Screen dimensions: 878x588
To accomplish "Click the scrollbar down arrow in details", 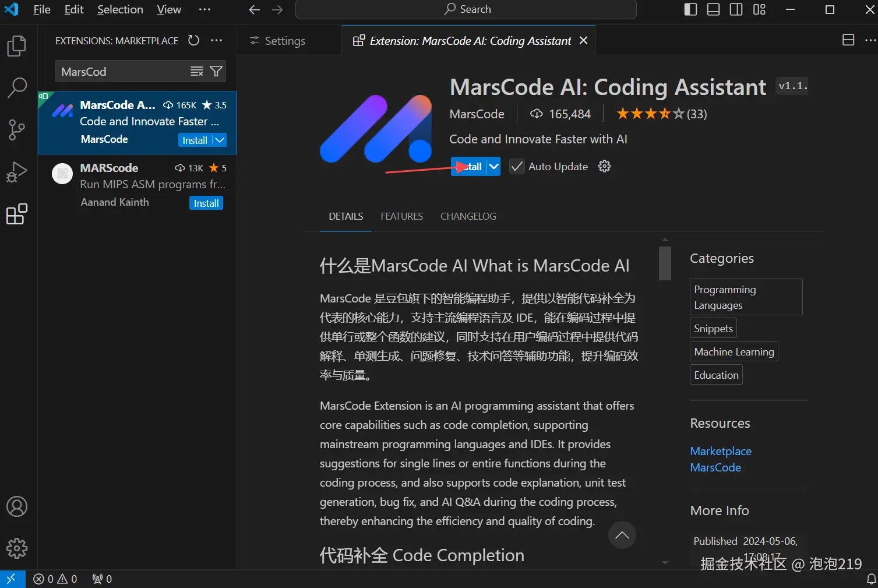I will click(665, 563).
